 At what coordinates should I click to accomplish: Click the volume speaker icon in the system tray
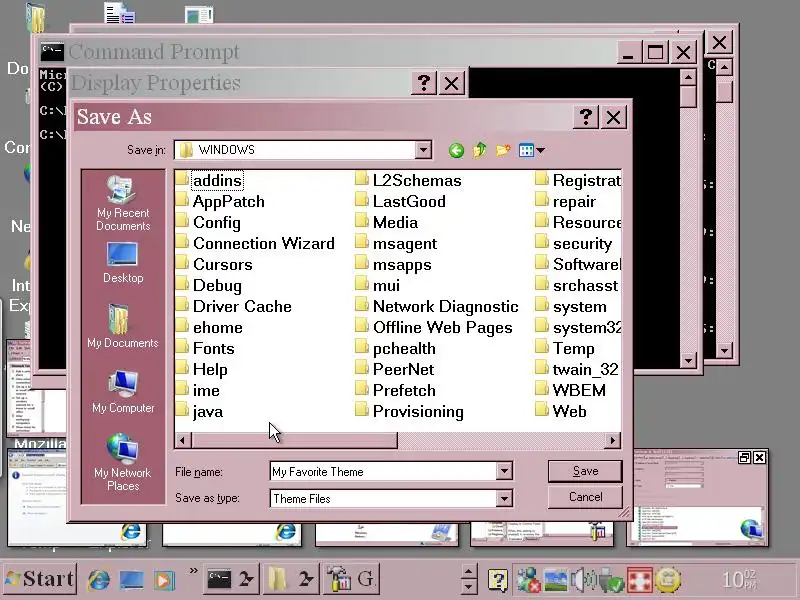(x=582, y=580)
